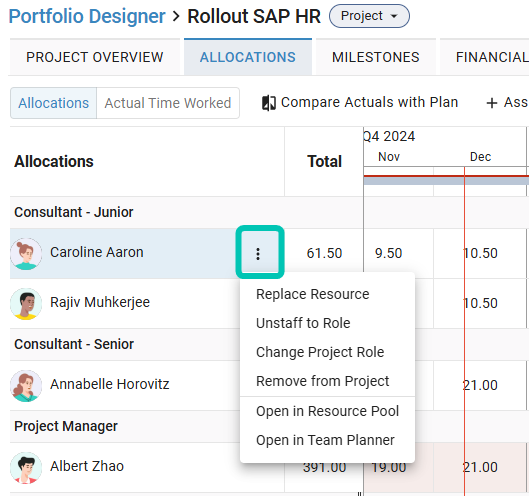Open the Milestones tab
529x496 pixels.
point(375,57)
